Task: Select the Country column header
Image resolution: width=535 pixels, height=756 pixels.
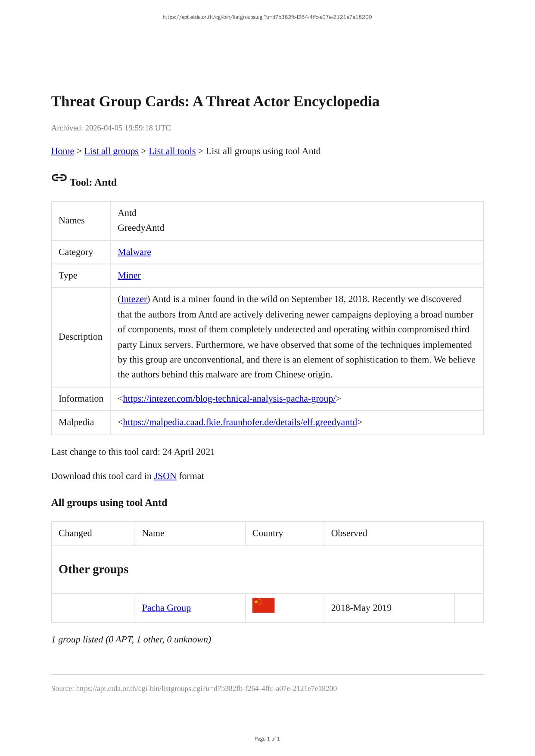Action: (x=267, y=533)
